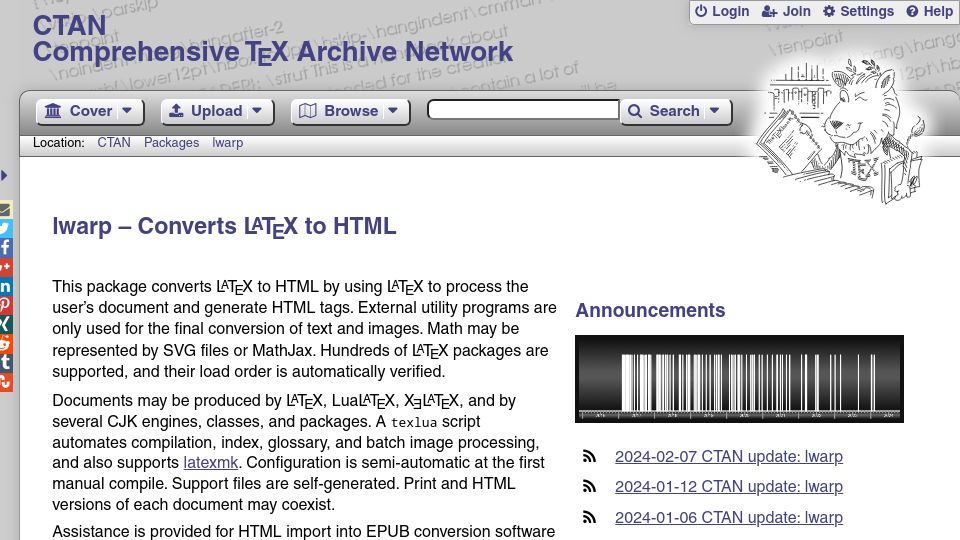Click RSS icon beside 2024-01-06 update
Viewport: 960px width, 540px height.
589,517
